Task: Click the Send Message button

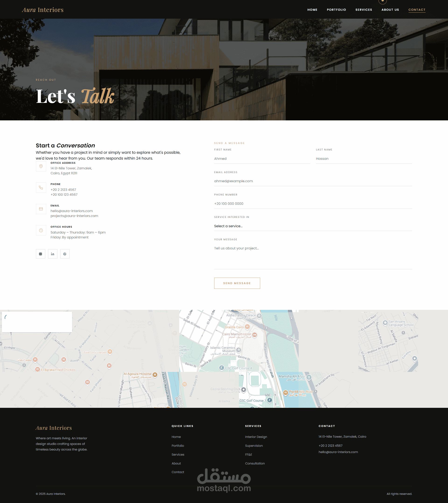Action: coord(237,283)
